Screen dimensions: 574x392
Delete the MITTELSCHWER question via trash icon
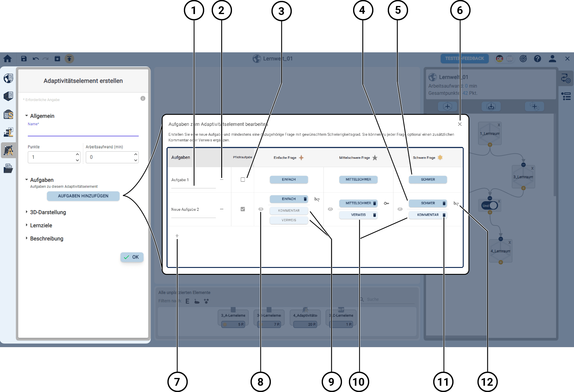(375, 203)
